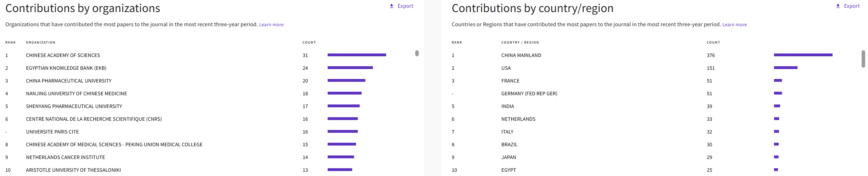Click the Contributions by country/region heading
Screen dimensions: 868x176
[533, 8]
